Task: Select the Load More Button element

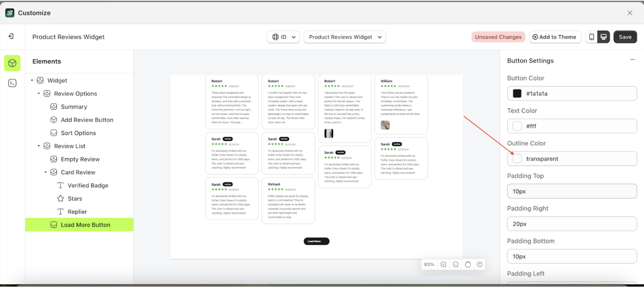Action: [86, 225]
